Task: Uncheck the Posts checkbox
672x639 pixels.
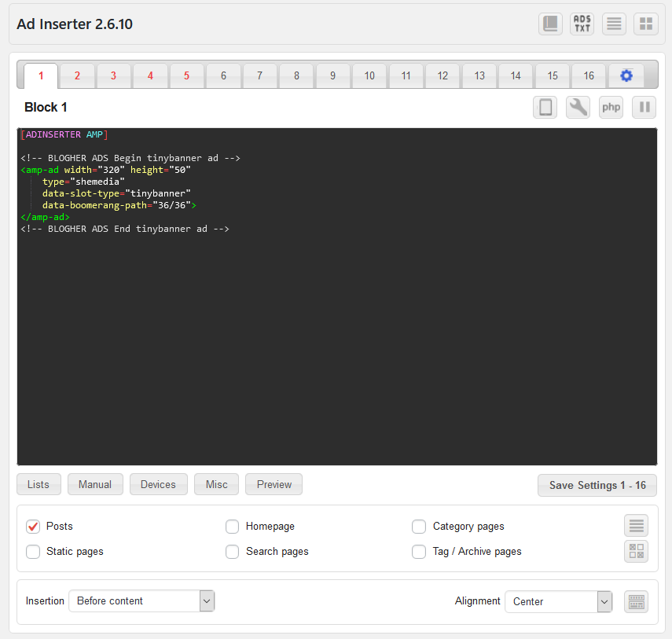Action: coord(33,527)
